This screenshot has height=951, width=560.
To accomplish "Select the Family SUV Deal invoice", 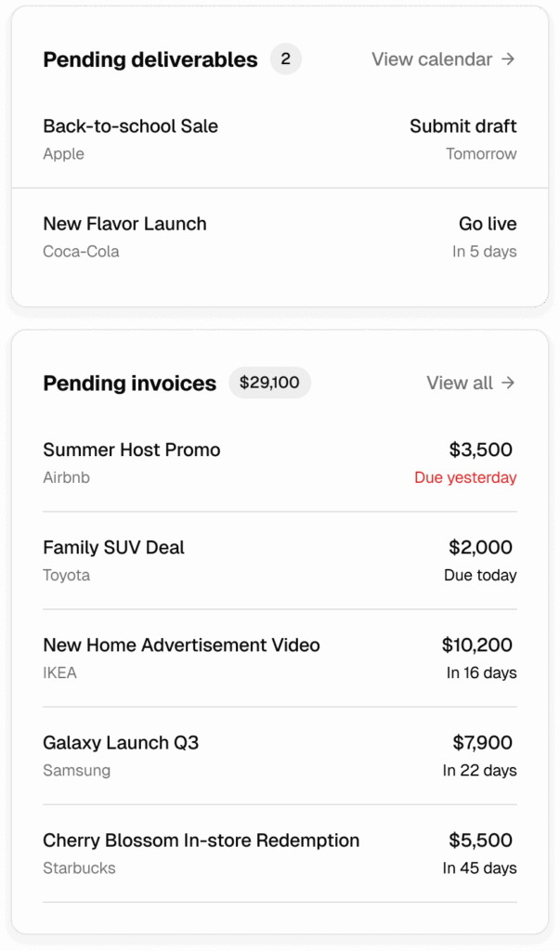I will [113, 548].
